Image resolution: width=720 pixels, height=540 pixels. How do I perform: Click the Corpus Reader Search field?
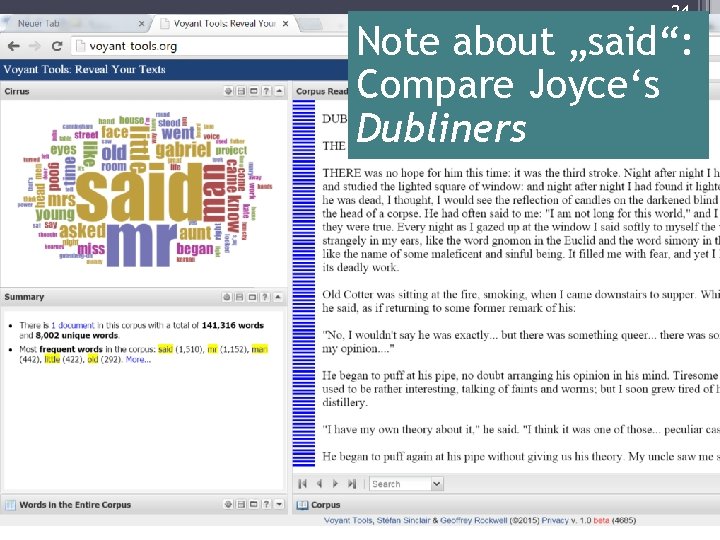tap(400, 484)
